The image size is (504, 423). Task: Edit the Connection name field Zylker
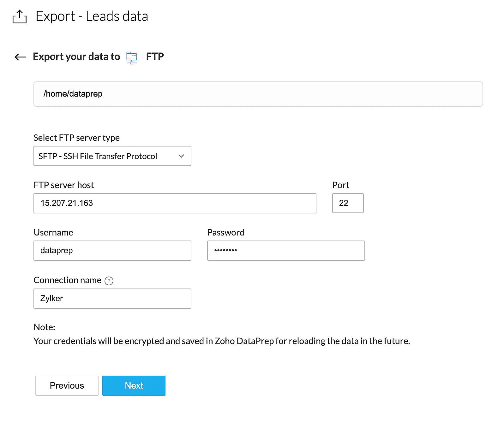112,299
